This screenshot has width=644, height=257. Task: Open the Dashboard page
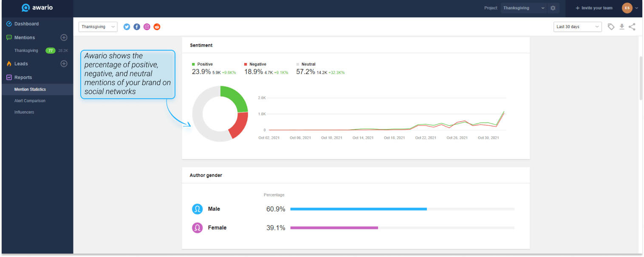click(x=26, y=24)
